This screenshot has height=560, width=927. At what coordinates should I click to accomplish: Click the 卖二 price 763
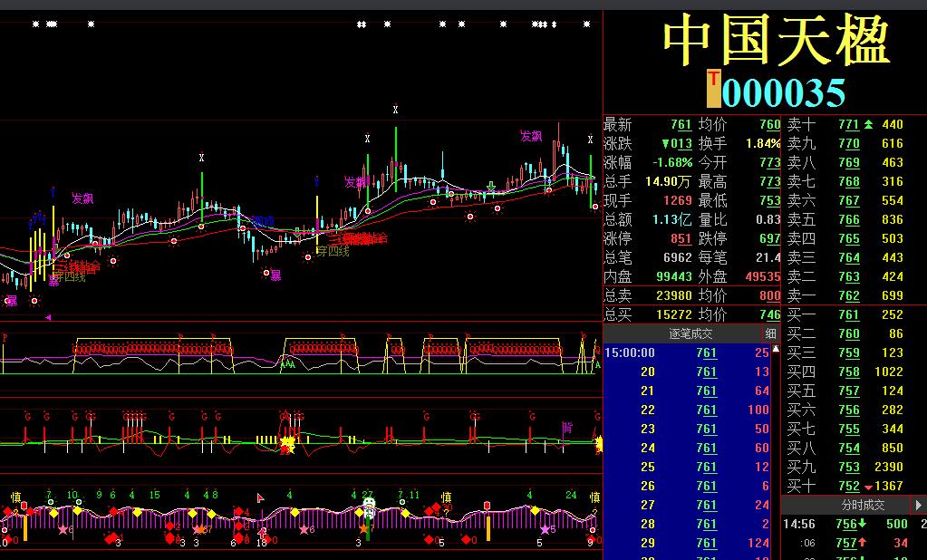point(849,276)
